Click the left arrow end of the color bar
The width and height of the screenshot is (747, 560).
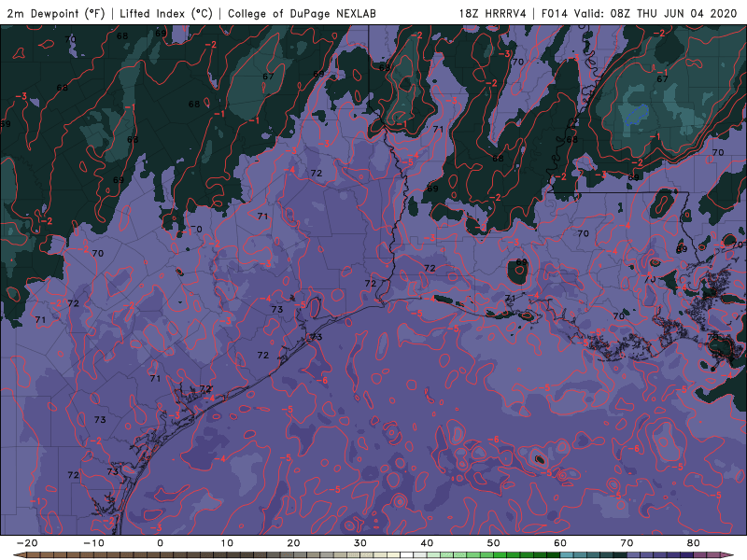pos(20,555)
